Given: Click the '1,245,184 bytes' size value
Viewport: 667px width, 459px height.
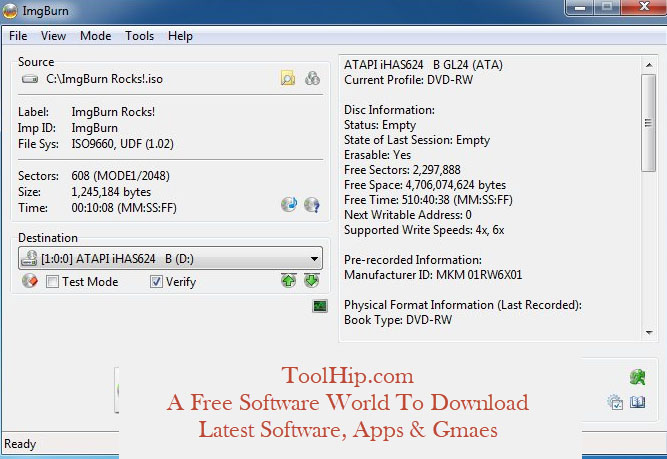Looking at the screenshot, I should pyautogui.click(x=111, y=192).
